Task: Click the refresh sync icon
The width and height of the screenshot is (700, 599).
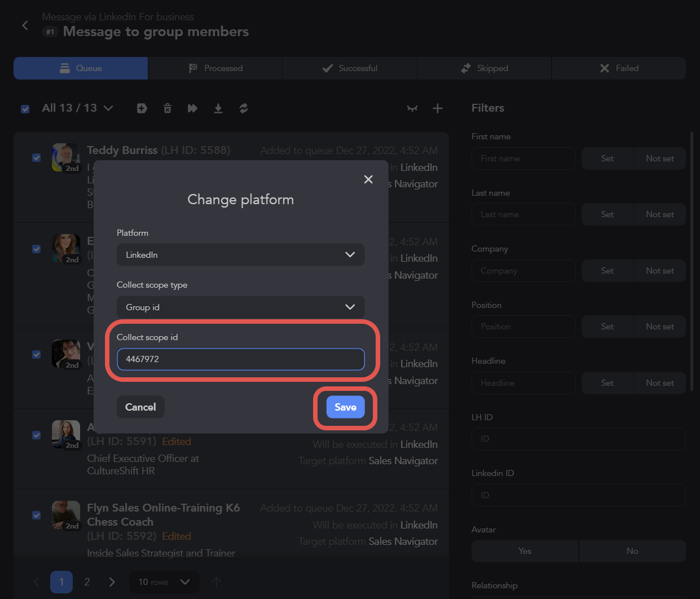Action: point(244,108)
